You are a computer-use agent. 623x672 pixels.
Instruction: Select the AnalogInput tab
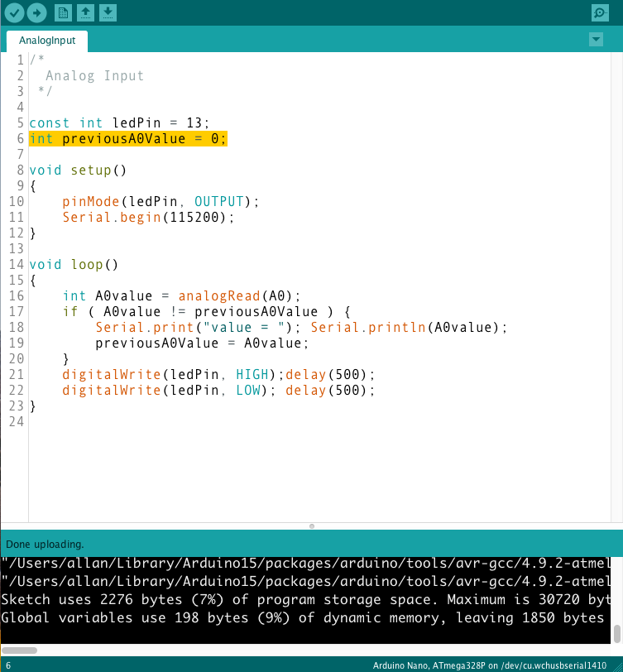tap(46, 40)
